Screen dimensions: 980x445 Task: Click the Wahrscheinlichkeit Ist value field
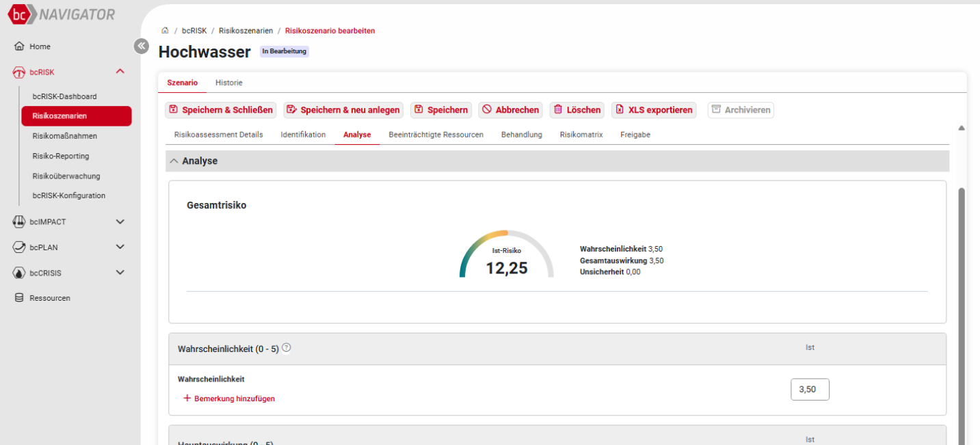pos(810,390)
